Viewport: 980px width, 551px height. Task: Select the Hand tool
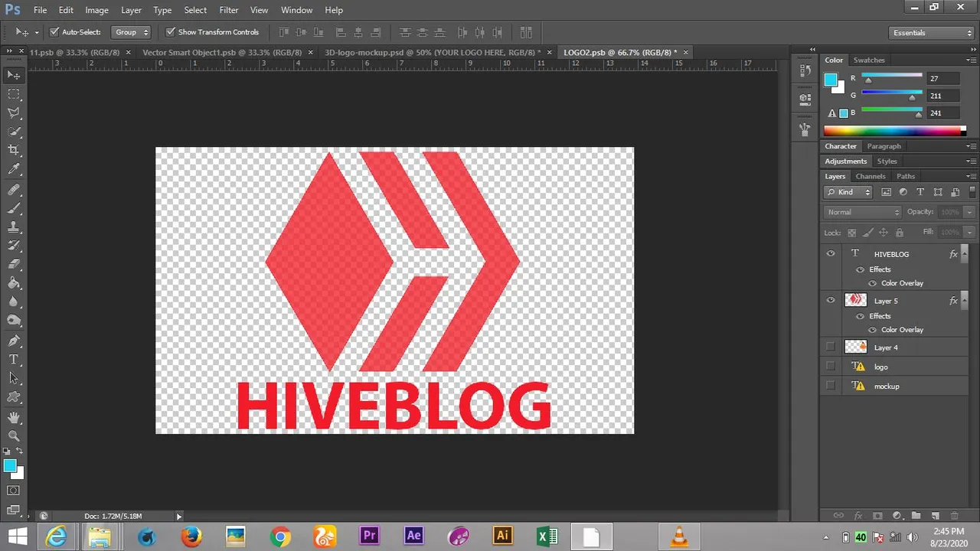pyautogui.click(x=14, y=417)
